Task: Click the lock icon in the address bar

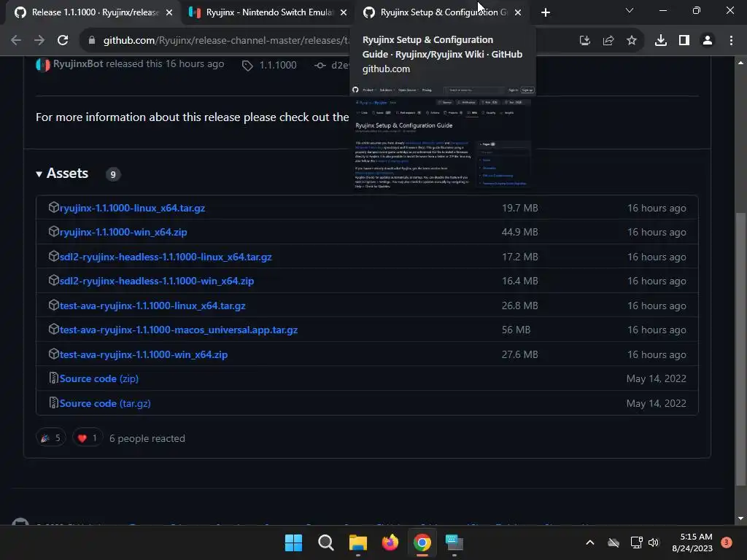Action: [x=92, y=41]
